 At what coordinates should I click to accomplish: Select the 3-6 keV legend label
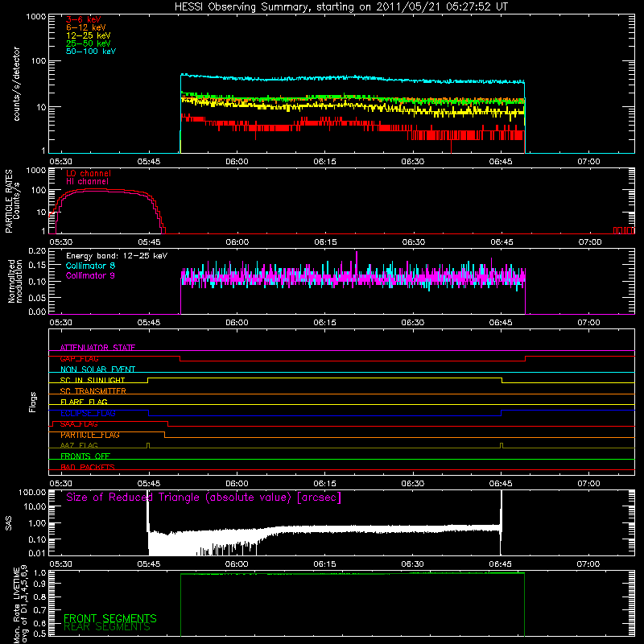click(x=84, y=19)
